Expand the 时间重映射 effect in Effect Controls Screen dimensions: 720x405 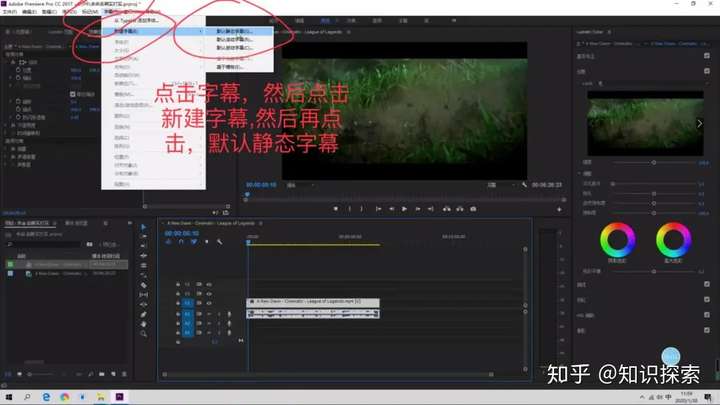click(6, 133)
